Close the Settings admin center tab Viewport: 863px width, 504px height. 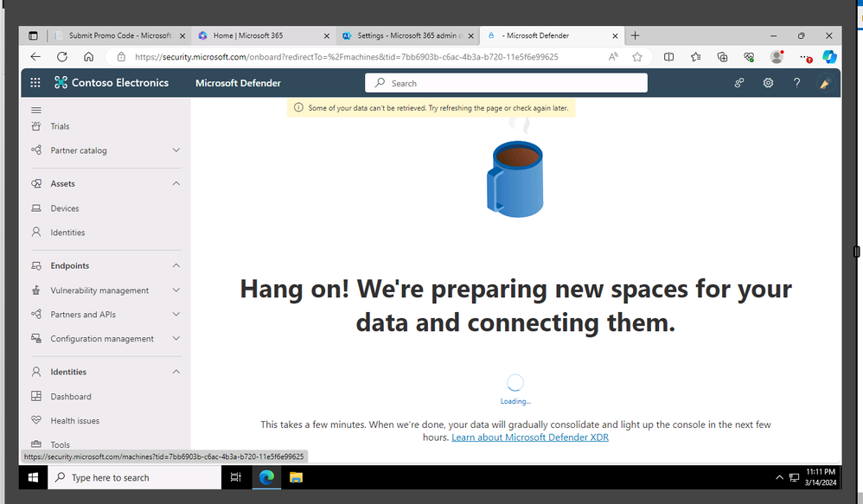tap(471, 35)
